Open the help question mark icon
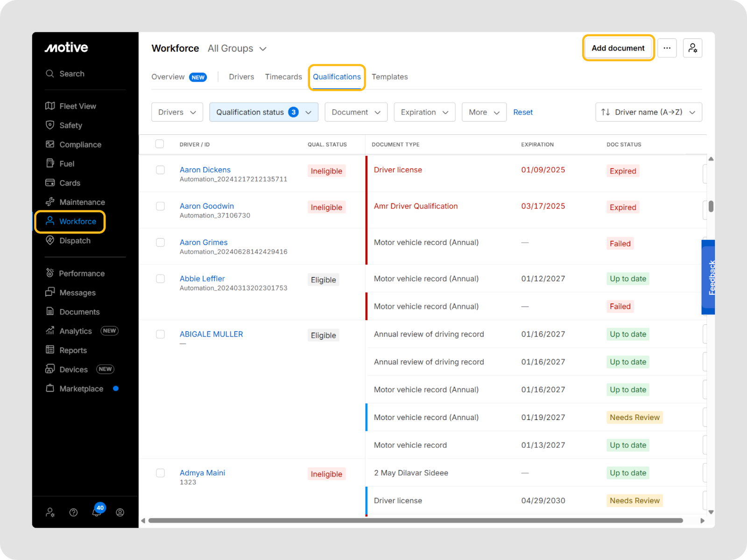 (73, 512)
